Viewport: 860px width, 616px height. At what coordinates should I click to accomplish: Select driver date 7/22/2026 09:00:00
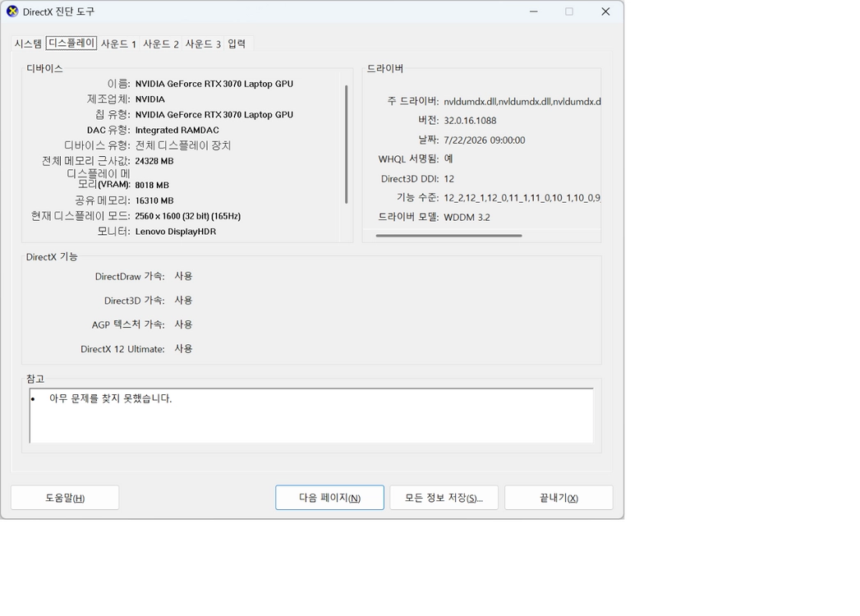coord(485,140)
